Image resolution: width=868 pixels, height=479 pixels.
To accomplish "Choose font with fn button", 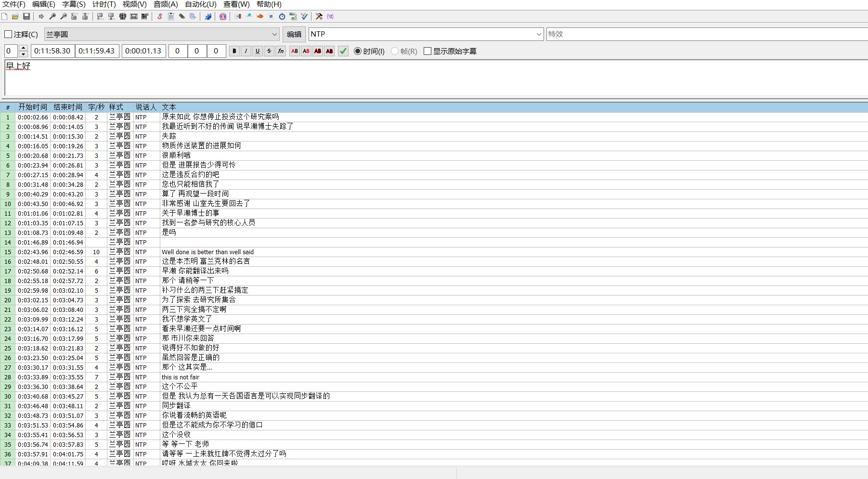I will tap(281, 51).
